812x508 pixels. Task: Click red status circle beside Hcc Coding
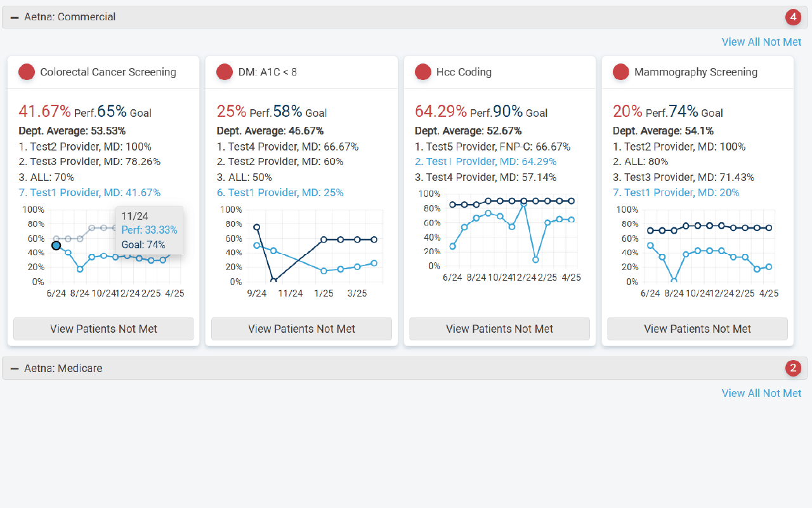pos(423,72)
